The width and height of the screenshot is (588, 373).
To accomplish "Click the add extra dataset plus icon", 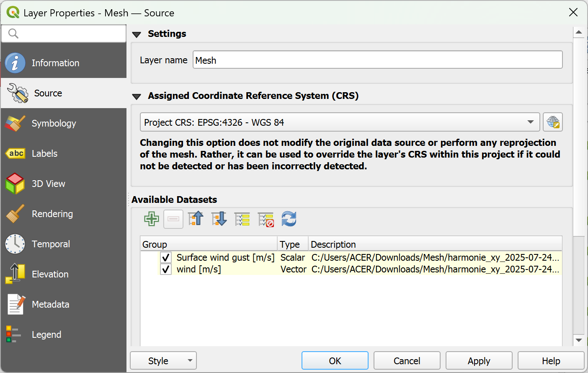I will [x=152, y=219].
